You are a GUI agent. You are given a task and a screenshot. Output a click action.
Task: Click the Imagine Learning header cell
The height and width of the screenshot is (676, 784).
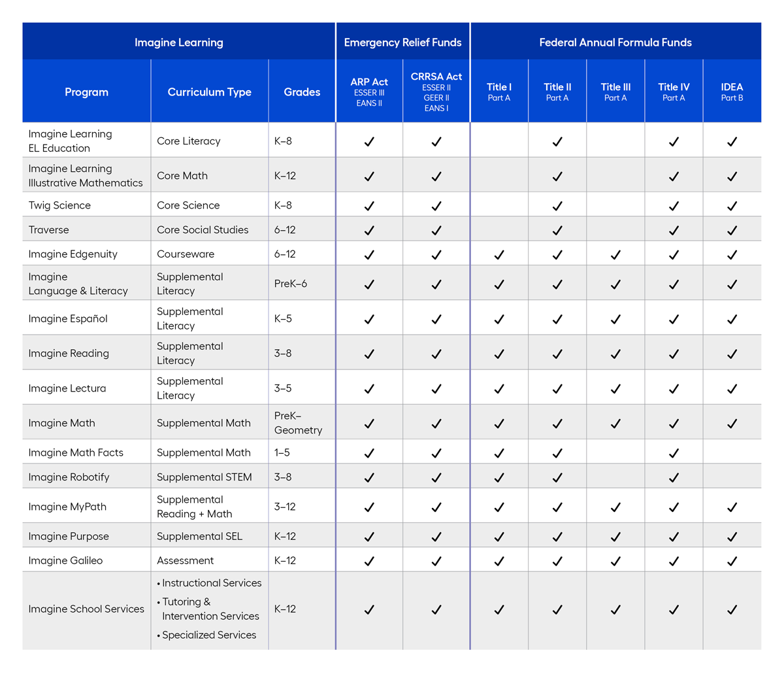[178, 42]
